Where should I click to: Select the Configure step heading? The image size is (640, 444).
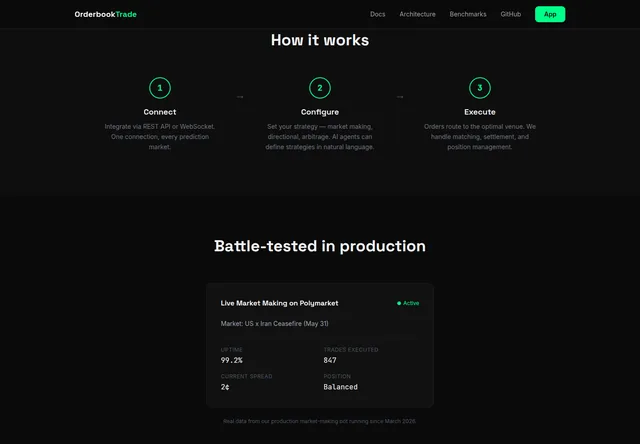click(320, 112)
